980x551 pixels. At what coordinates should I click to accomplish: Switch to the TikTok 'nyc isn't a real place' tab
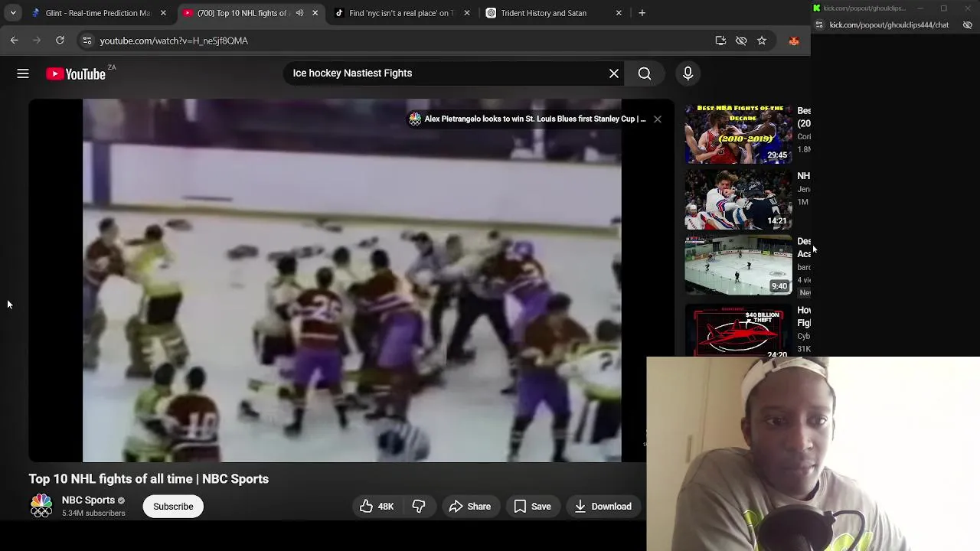point(401,13)
